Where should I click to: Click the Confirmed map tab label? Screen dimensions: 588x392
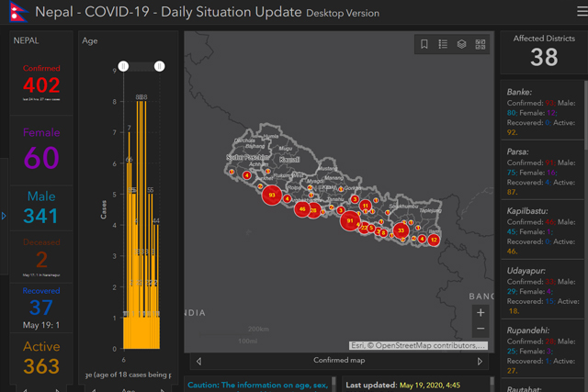point(339,360)
